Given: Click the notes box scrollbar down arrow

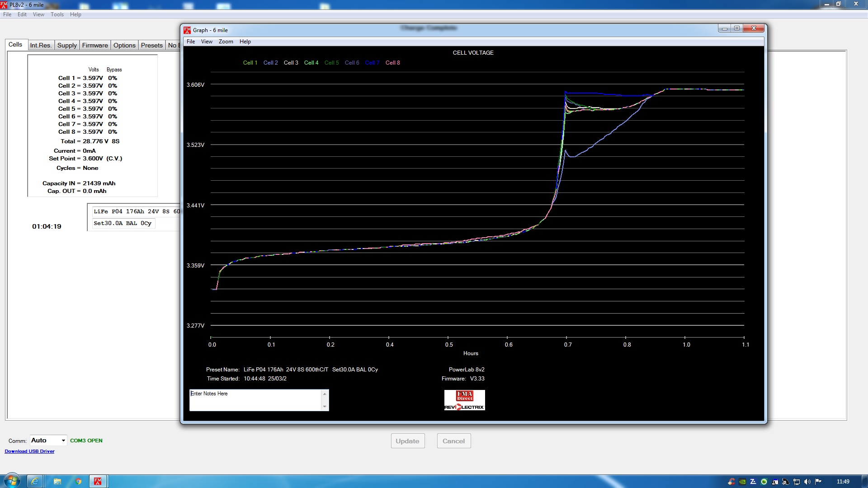Looking at the screenshot, I should (x=325, y=407).
